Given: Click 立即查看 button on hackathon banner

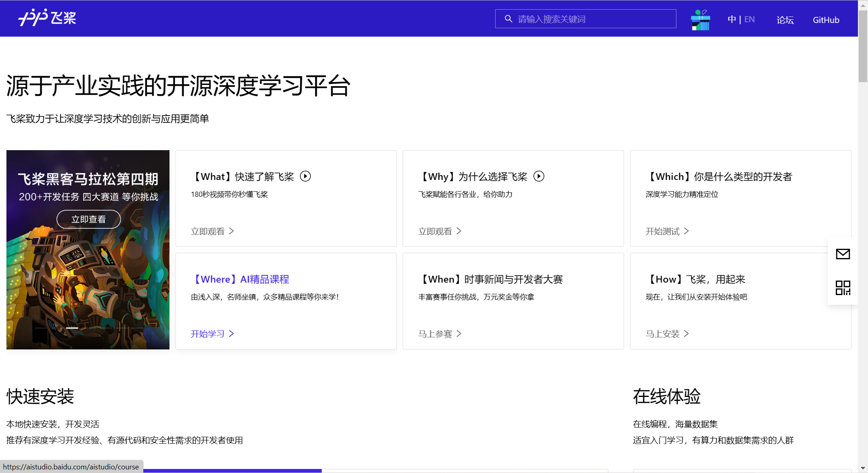Looking at the screenshot, I should click(89, 219).
